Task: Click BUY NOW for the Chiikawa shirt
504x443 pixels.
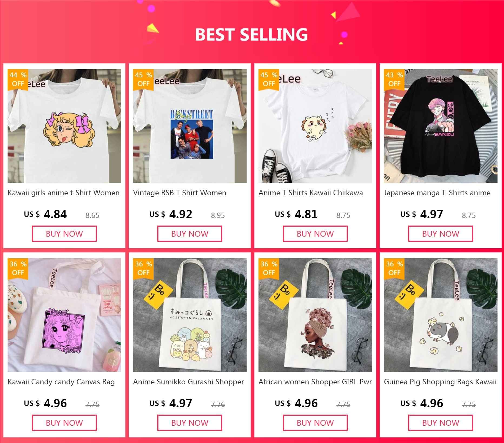Action: coord(315,234)
